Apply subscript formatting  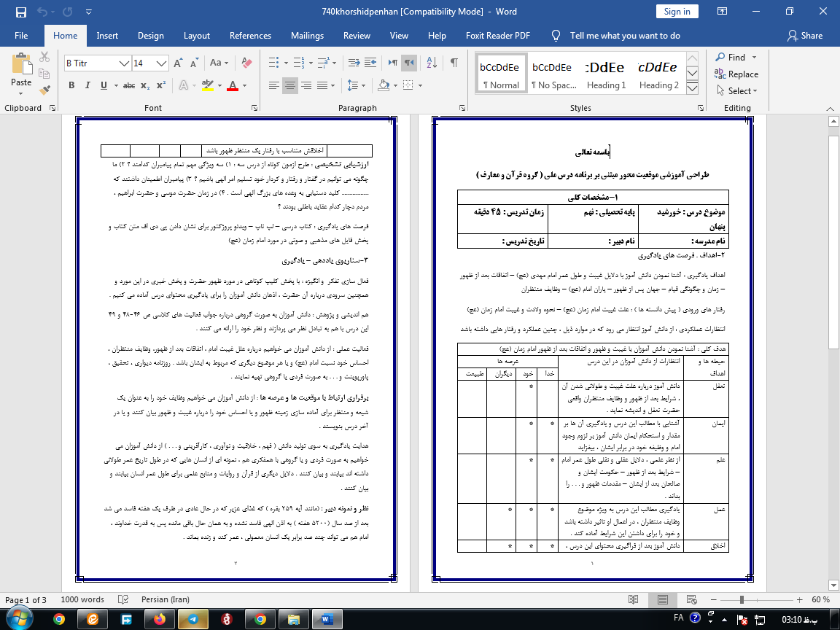coord(145,85)
